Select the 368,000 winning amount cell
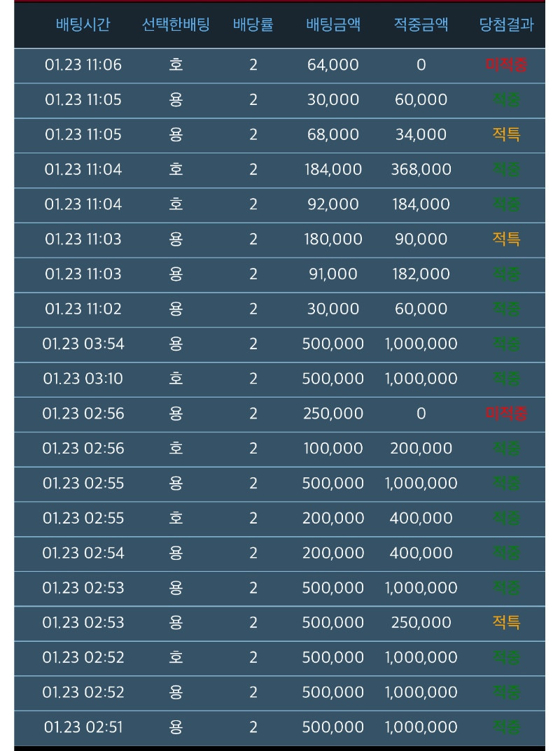The image size is (560, 751). pyautogui.click(x=421, y=169)
